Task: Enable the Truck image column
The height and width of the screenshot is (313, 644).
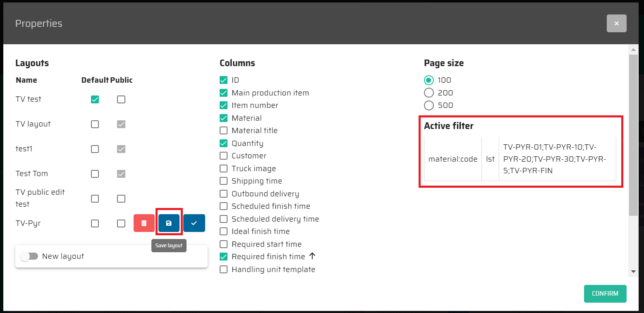Action: [224, 169]
